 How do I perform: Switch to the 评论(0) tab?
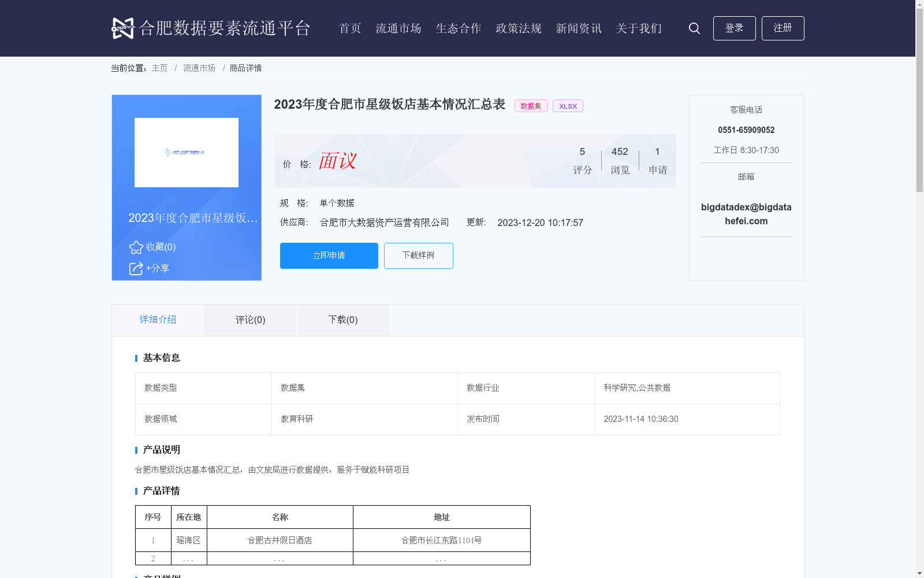250,320
